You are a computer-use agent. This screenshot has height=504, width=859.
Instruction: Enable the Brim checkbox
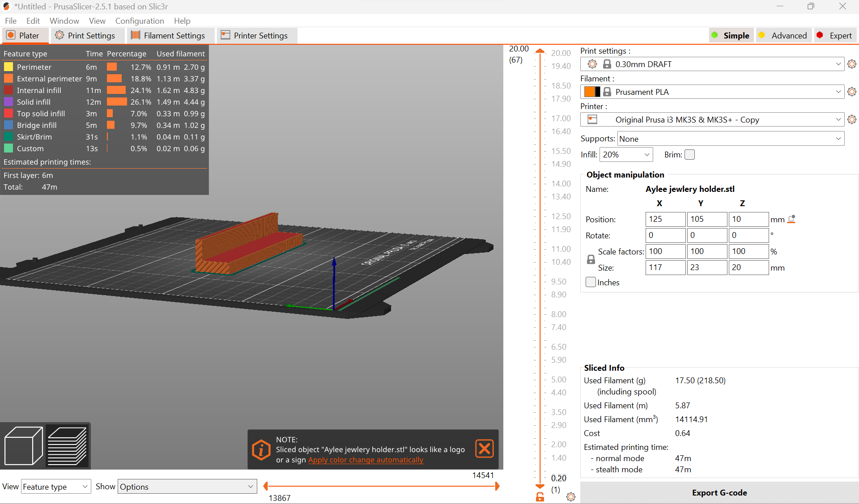tap(690, 155)
